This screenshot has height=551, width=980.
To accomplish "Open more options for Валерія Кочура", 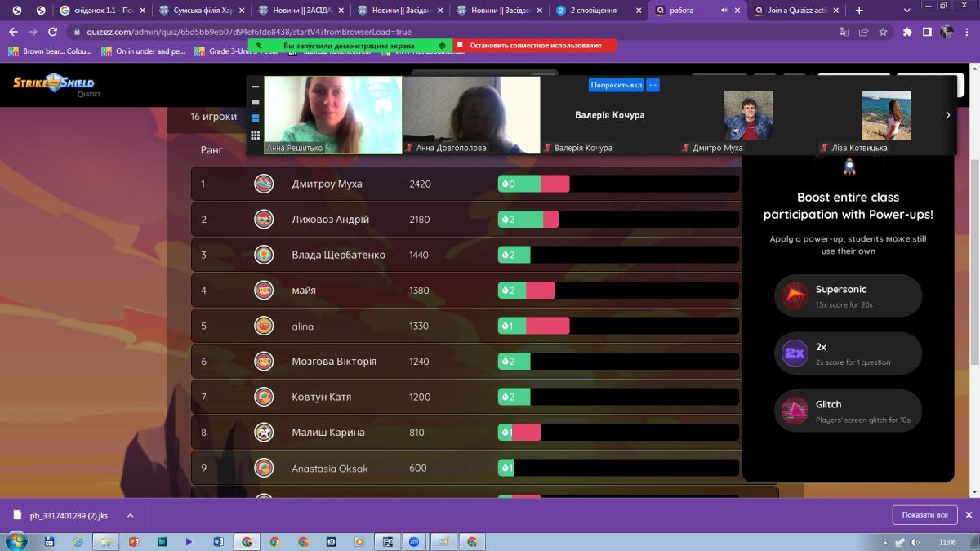I will (653, 85).
